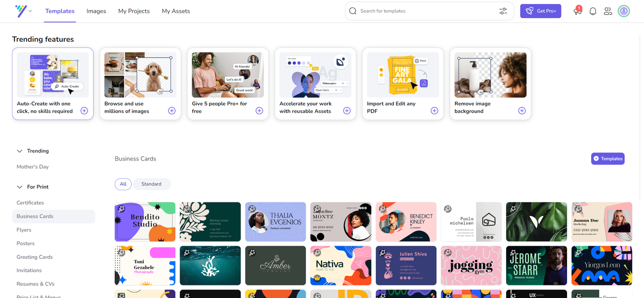
Task: Collapse the For Print sidebar section
Action: coord(20,187)
